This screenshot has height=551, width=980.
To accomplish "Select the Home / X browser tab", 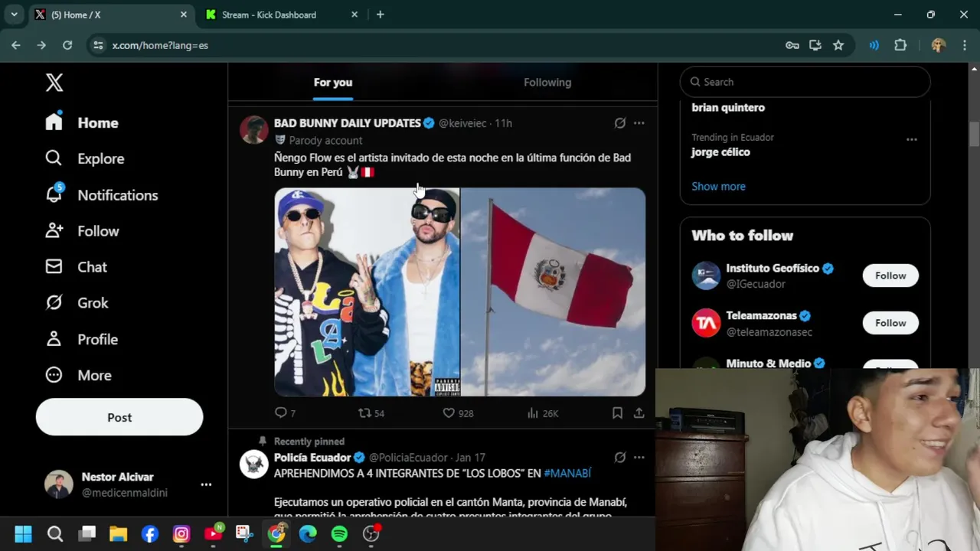I will point(109,15).
